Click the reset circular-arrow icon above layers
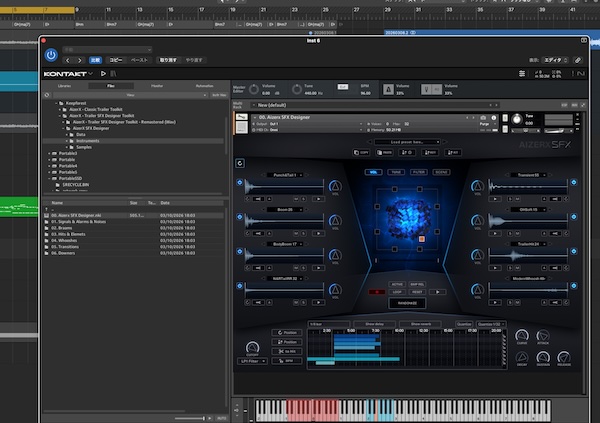 [x=240, y=163]
